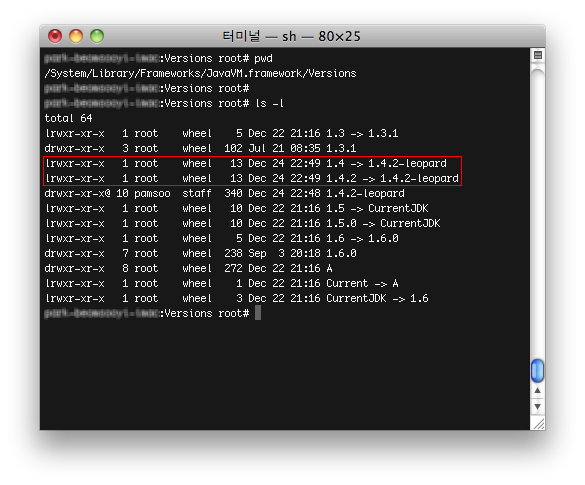Image resolution: width=585 pixels, height=485 pixels.
Task: Click the '1.4 -> 1.4.2-leopard' symlink entry
Action: 387,163
